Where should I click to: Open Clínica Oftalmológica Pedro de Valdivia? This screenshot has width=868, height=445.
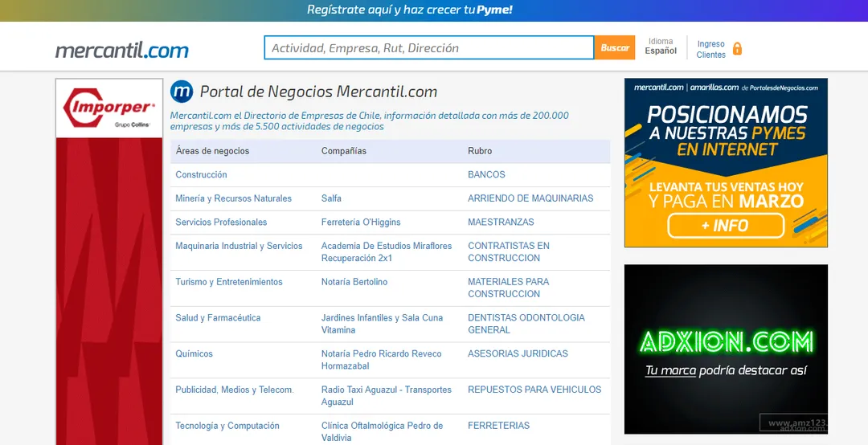pyautogui.click(x=382, y=431)
